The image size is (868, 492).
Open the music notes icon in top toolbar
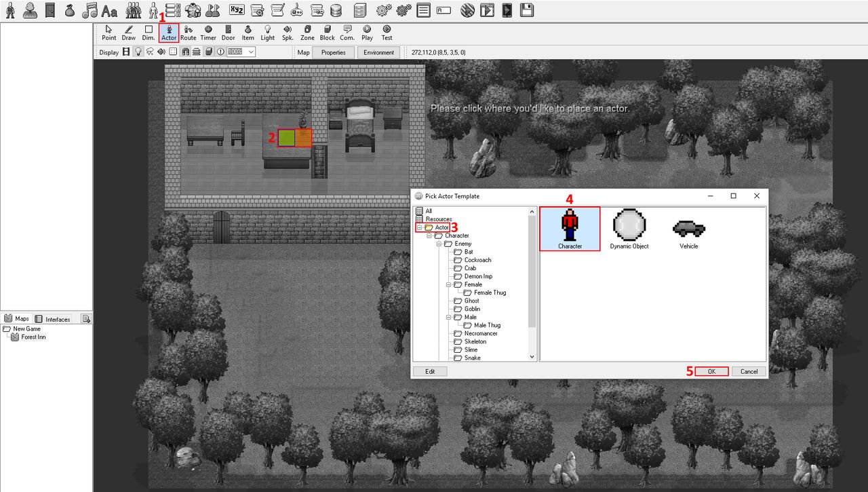90,10
